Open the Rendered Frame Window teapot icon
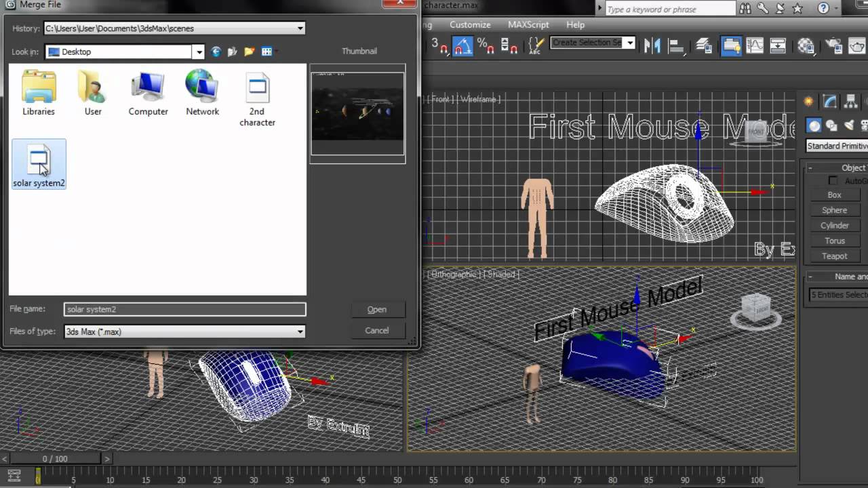Image resolution: width=868 pixels, height=488 pixels. pyautogui.click(x=857, y=45)
